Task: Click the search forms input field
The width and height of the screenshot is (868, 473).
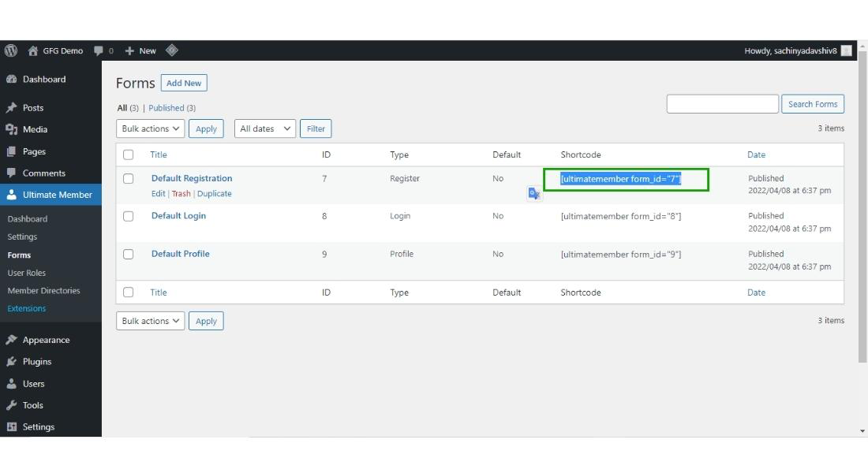Action: click(722, 103)
